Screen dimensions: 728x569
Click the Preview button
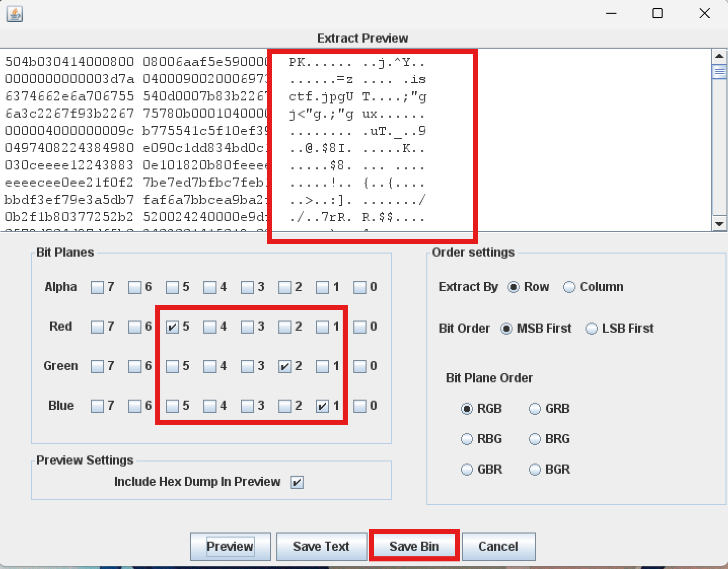(230, 546)
